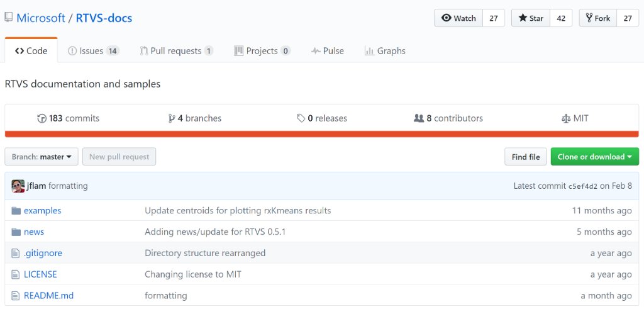This screenshot has width=644, height=309.
Task: Watch the repository with the Watch button
Action: (458, 18)
